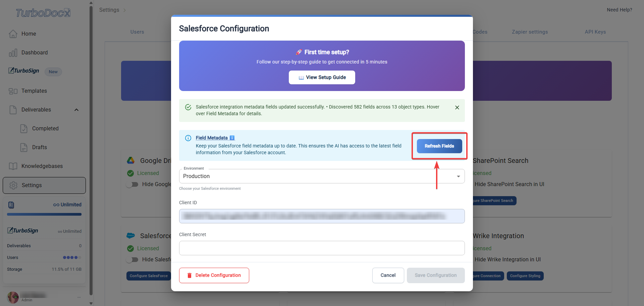The width and height of the screenshot is (644, 306).
Task: Toggle Hide Salesforce switch
Action: point(132,260)
